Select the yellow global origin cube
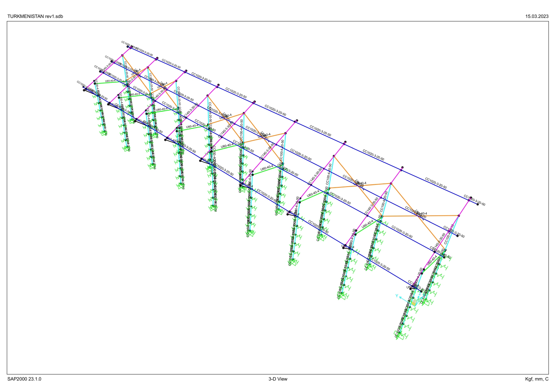The height and width of the screenshot is (392, 555). pyautogui.click(x=414, y=303)
